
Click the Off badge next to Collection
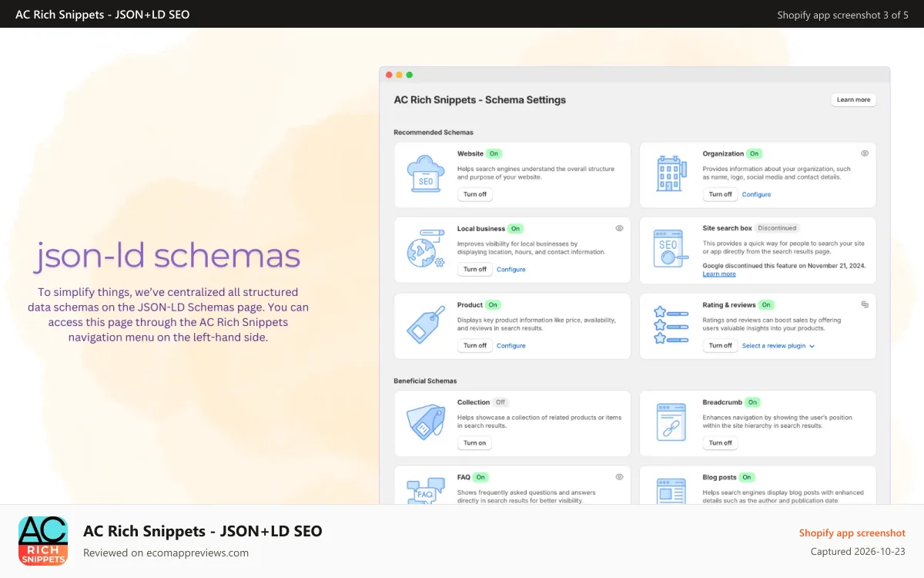coord(500,402)
